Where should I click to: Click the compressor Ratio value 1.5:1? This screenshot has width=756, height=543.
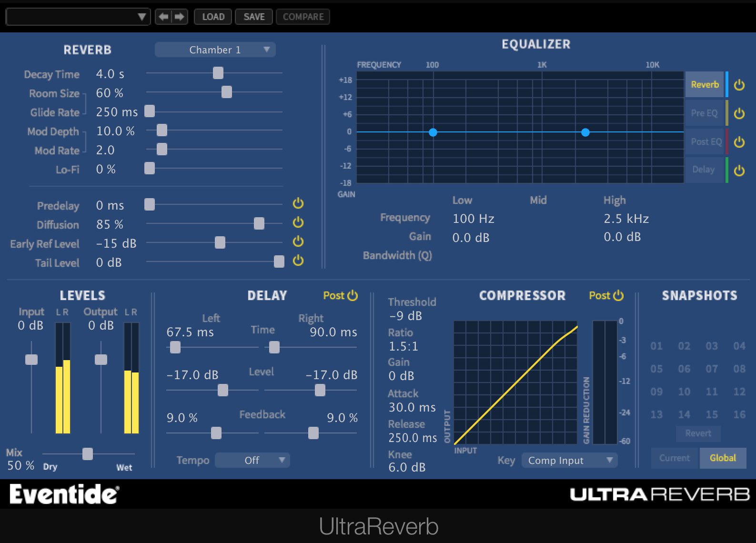403,346
